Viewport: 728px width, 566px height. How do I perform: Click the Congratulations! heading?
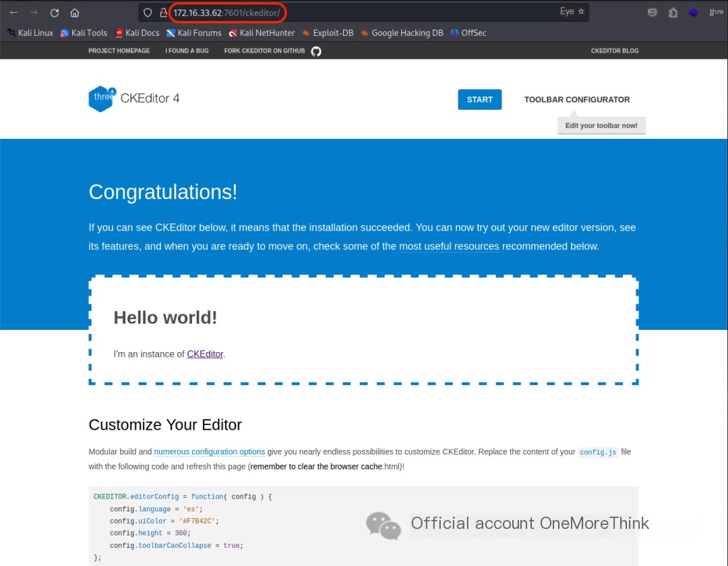(163, 192)
